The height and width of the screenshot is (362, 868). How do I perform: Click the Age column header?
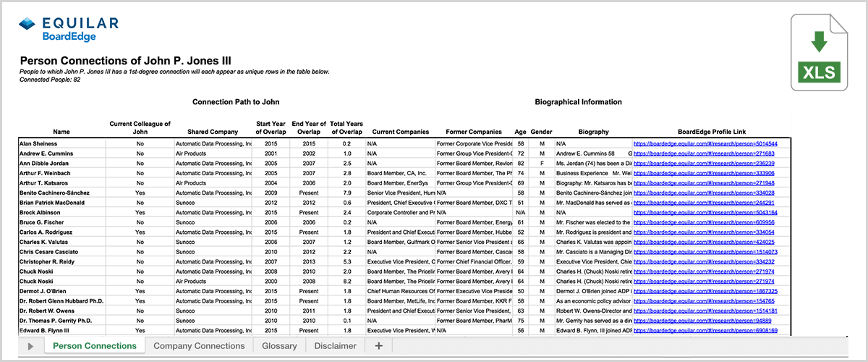coord(520,132)
